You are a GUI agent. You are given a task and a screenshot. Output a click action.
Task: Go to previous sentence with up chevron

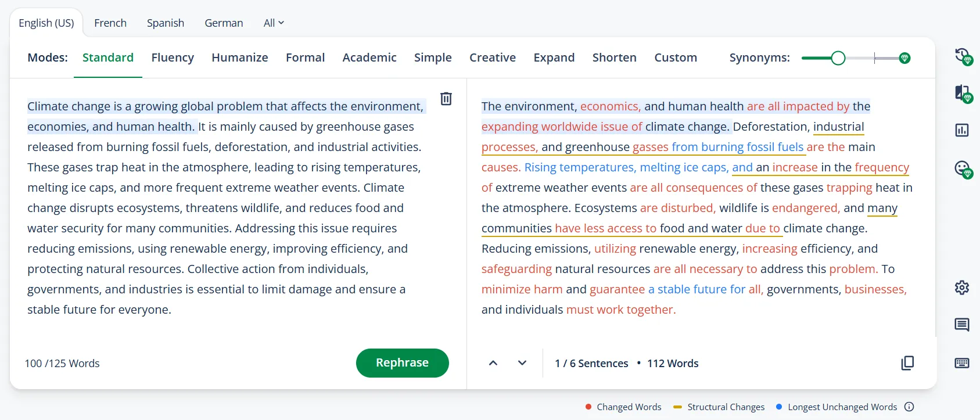493,363
